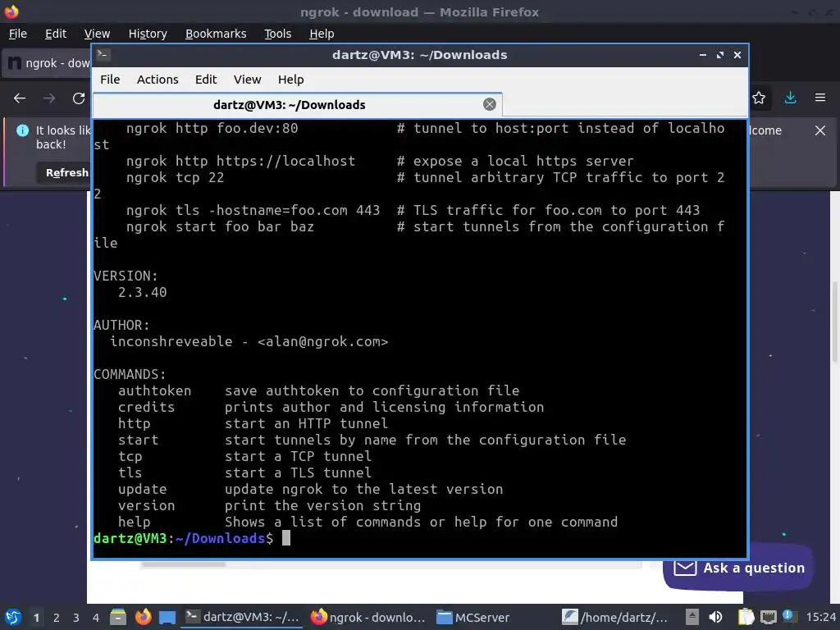Switch to workspace 2
This screenshot has width=840, height=630.
click(x=57, y=618)
